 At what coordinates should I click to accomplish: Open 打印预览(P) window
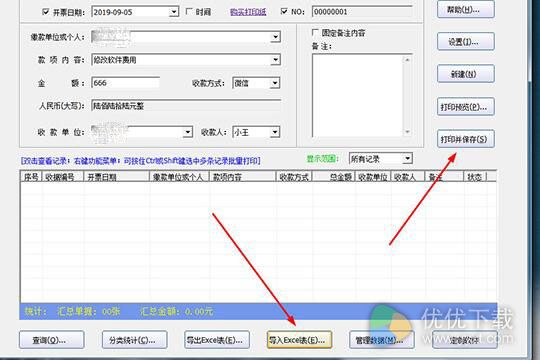pos(466,107)
